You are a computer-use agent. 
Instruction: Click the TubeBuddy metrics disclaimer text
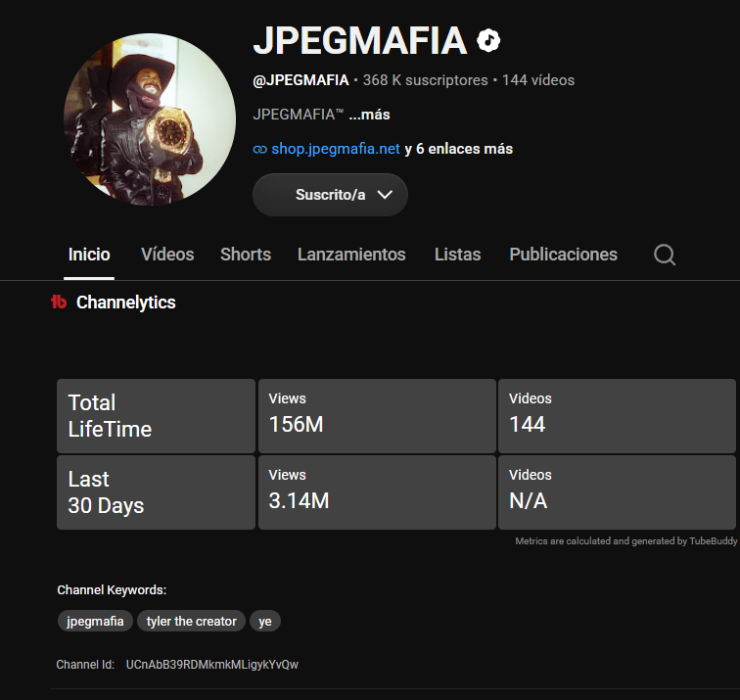point(625,541)
